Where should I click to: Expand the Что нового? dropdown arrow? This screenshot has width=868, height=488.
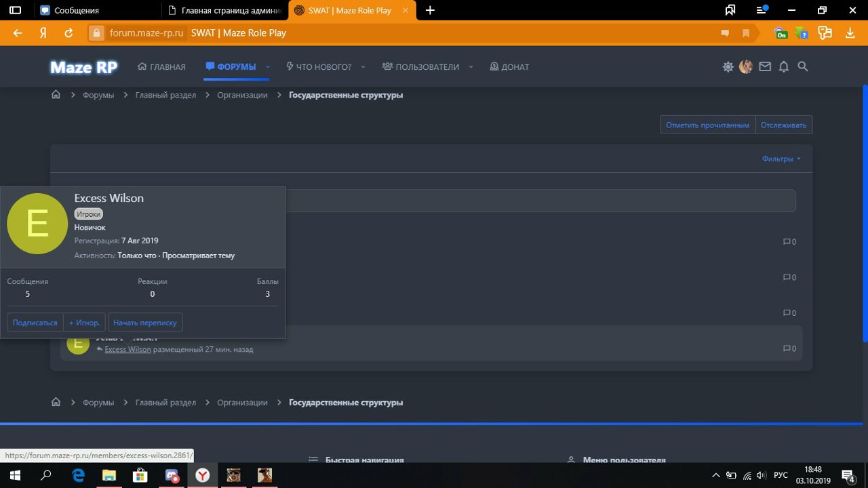point(363,66)
